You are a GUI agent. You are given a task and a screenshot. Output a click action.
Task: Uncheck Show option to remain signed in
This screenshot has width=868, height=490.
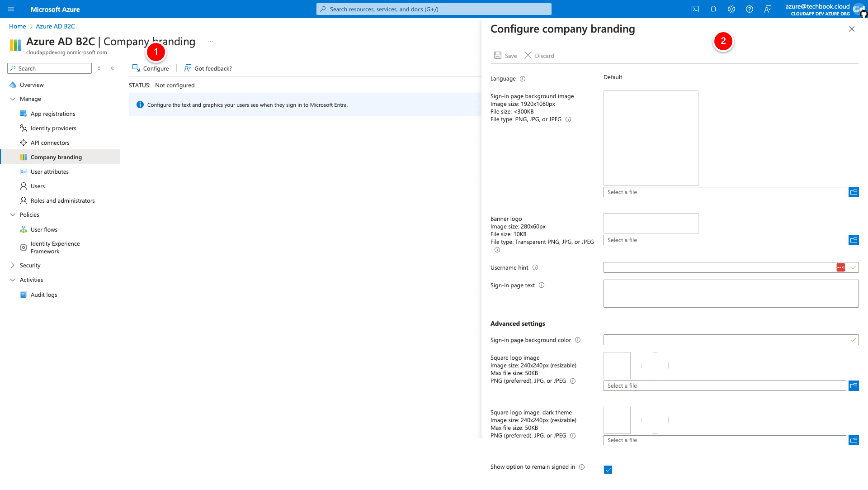(x=608, y=470)
